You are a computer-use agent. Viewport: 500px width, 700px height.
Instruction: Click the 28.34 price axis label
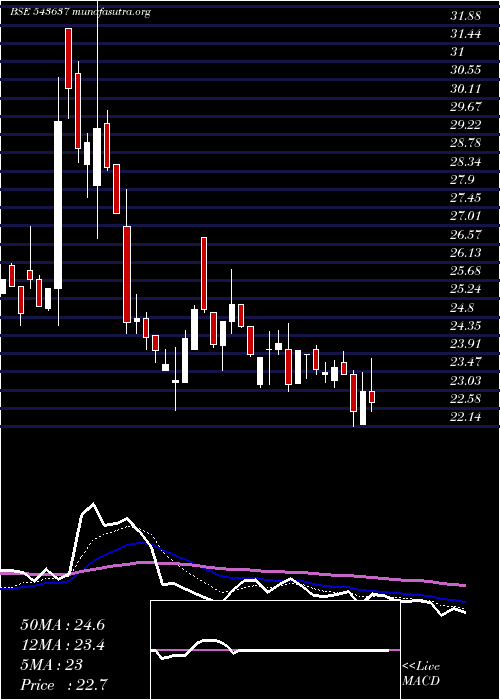(x=466, y=161)
